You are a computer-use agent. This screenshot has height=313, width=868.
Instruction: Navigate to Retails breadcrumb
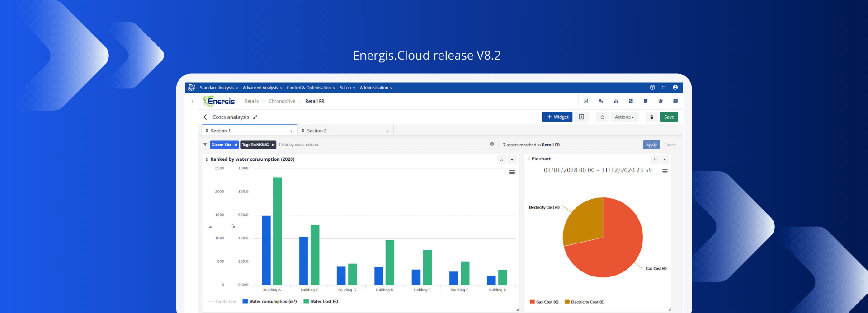pyautogui.click(x=251, y=101)
